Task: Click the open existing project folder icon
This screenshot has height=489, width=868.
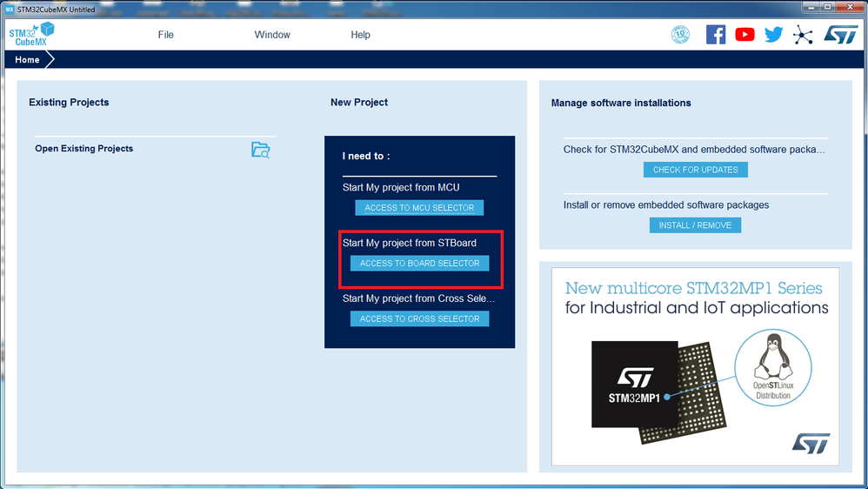Action: pyautogui.click(x=260, y=150)
